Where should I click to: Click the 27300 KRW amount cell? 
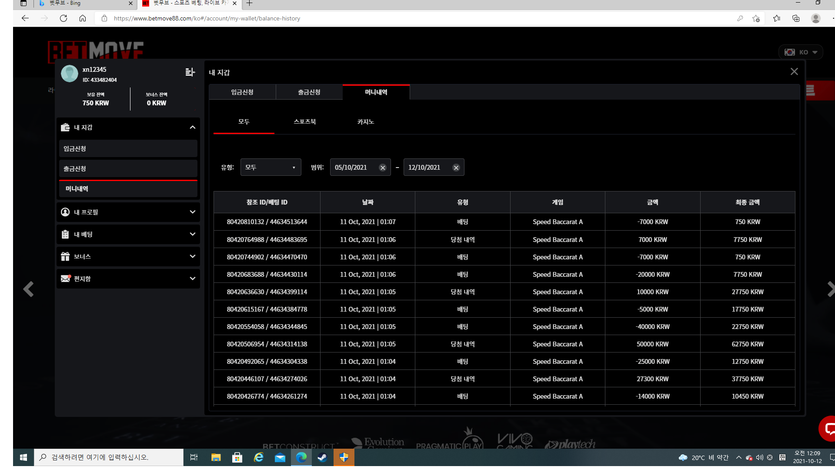click(x=653, y=379)
